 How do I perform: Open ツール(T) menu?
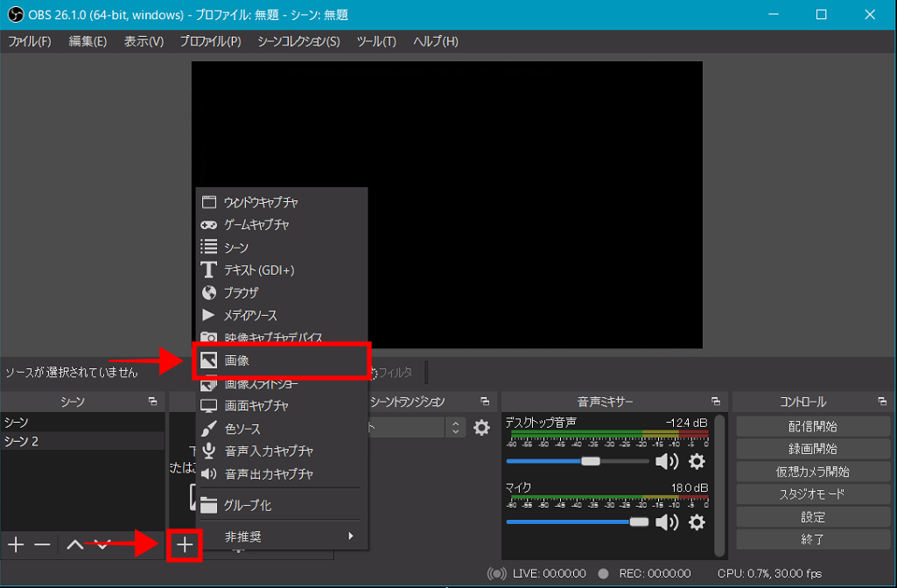coord(376,41)
